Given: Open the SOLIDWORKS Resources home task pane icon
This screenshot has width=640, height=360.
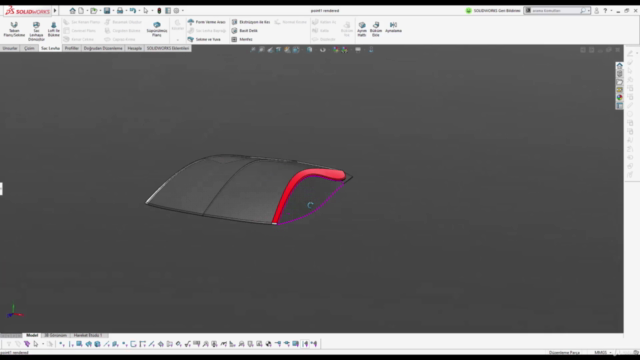Looking at the screenshot, I should click(620, 66).
